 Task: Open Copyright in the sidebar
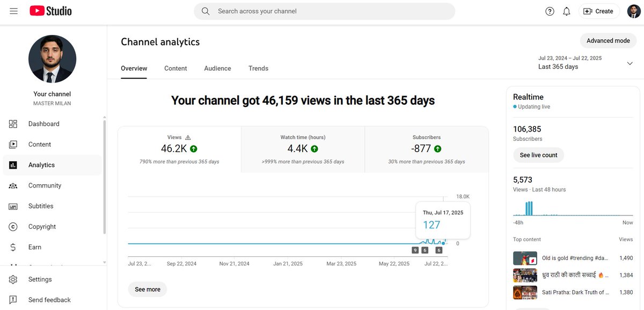pyautogui.click(x=52, y=227)
